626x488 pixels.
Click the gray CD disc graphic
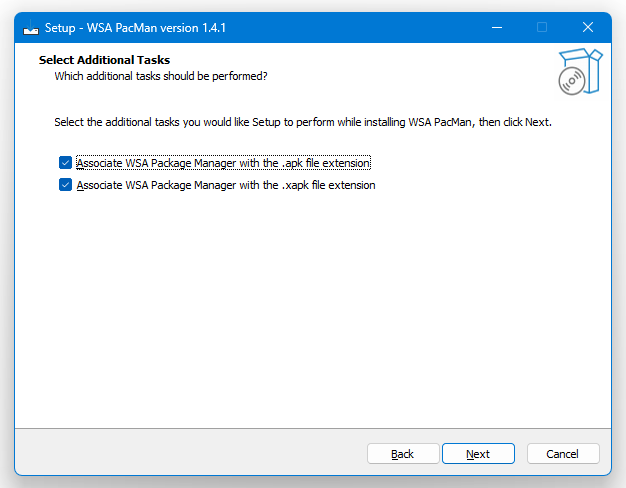[x=572, y=81]
